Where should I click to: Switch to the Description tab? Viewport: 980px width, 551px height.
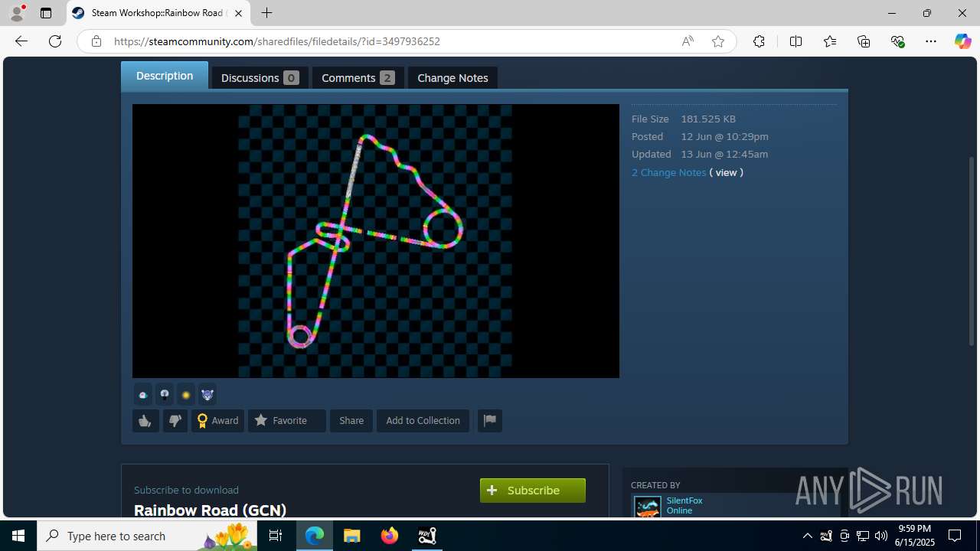(165, 76)
